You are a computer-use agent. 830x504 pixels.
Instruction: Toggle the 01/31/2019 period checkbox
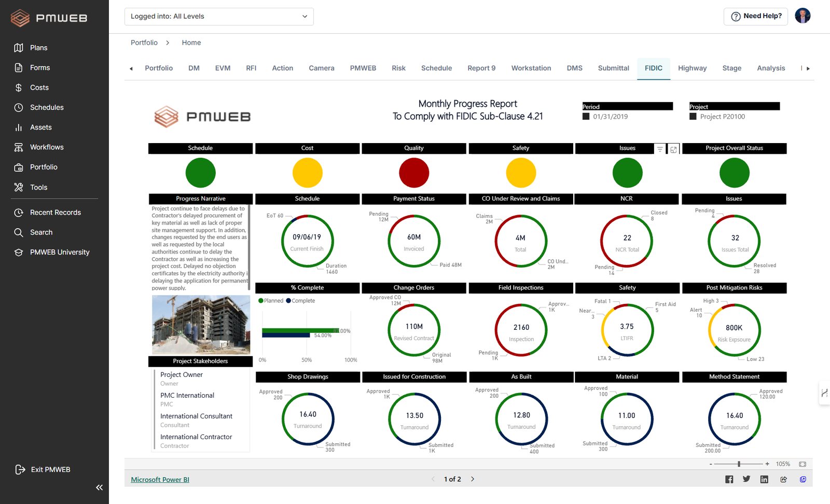click(x=586, y=117)
